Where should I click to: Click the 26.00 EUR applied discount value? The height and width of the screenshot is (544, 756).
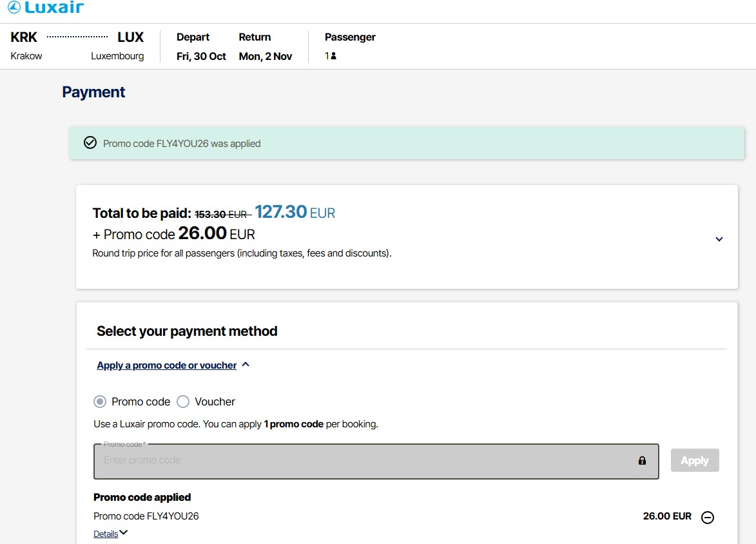667,516
